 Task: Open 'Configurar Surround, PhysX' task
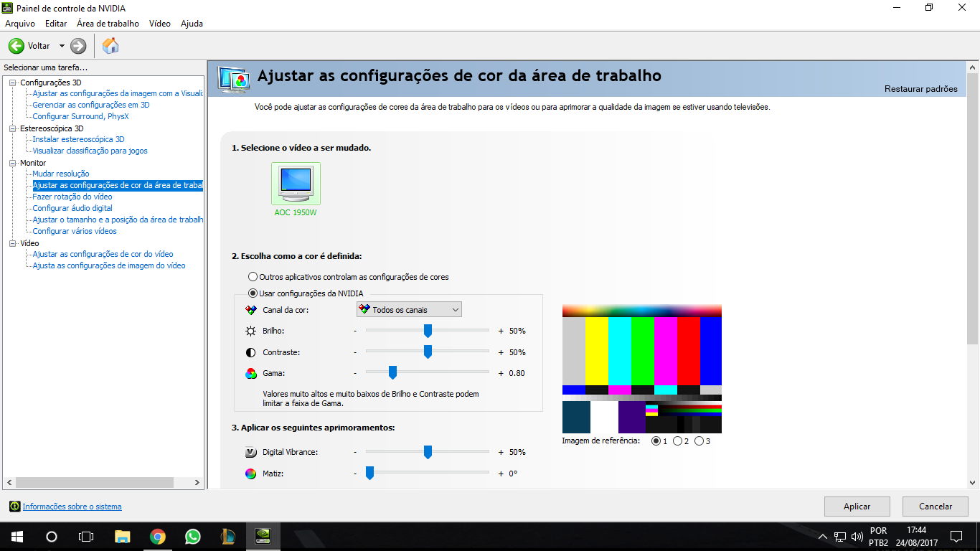pyautogui.click(x=81, y=116)
